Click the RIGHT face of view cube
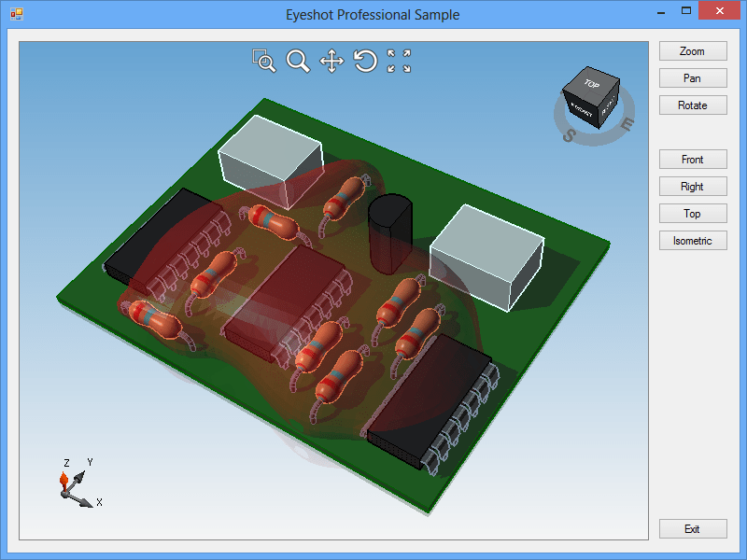 tap(610, 105)
